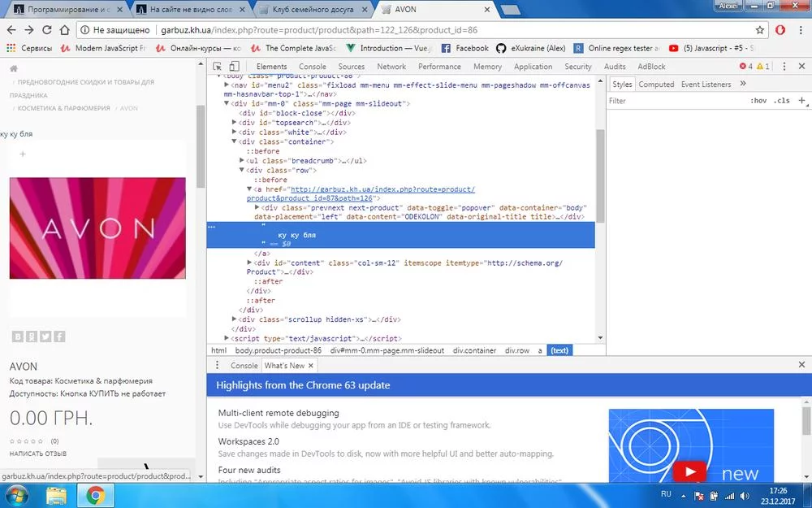Collapse the div class="container" node

point(234,141)
